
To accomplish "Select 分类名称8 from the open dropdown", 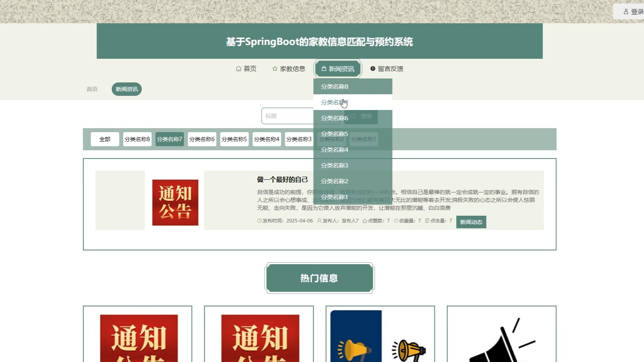I will 334,86.
